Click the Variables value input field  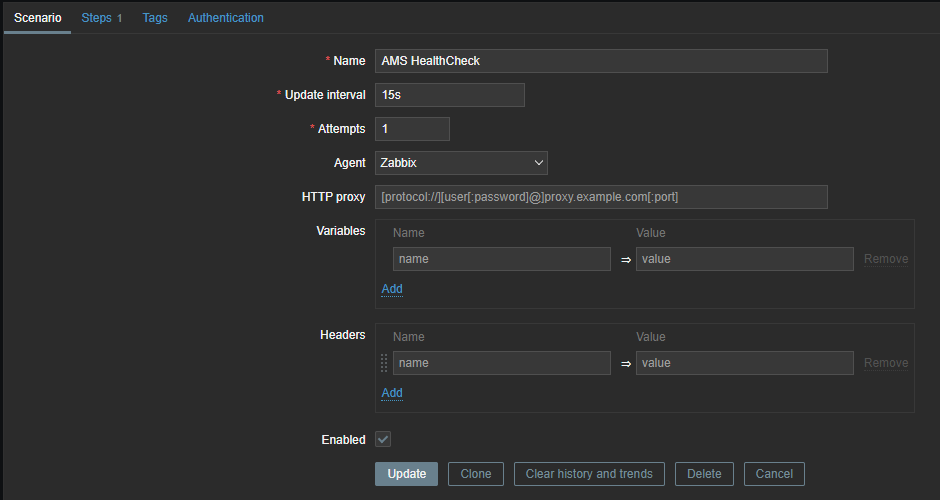click(744, 259)
